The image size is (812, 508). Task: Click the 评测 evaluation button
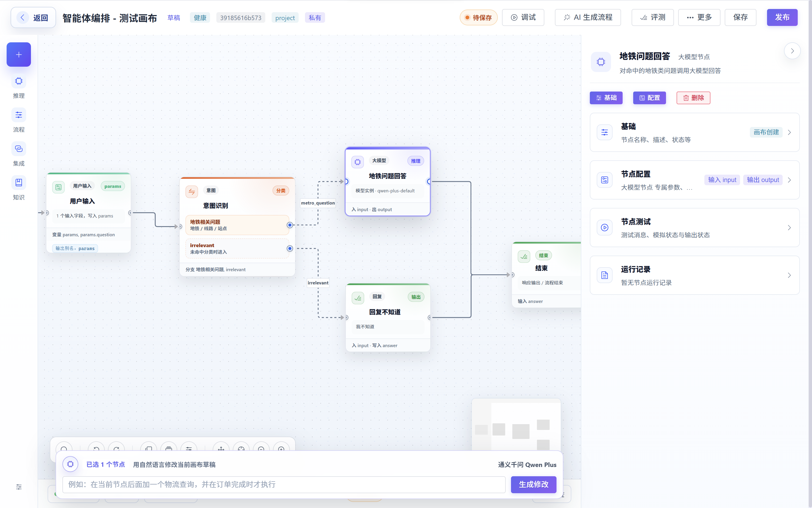653,17
